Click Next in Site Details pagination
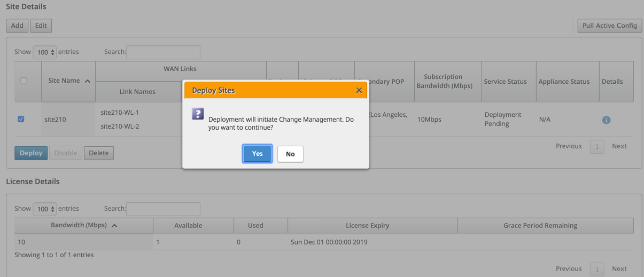The image size is (644, 277). (619, 146)
